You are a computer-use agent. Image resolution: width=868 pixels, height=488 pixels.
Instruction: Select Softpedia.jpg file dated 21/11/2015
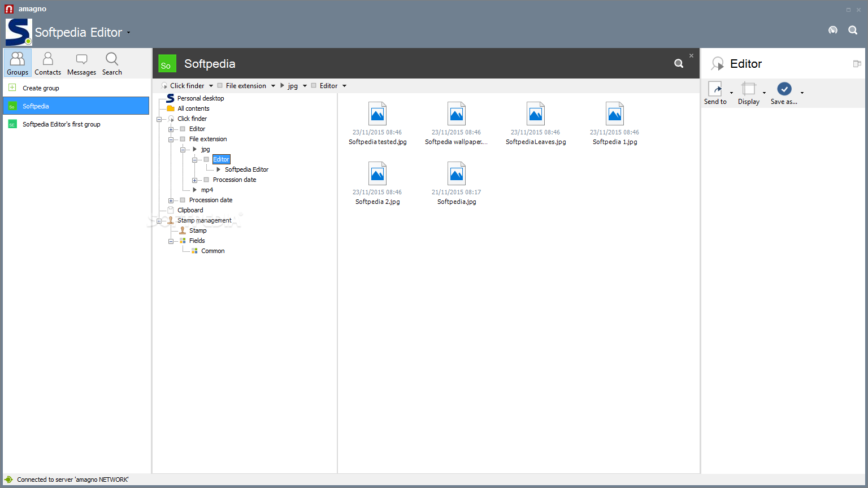point(457,184)
